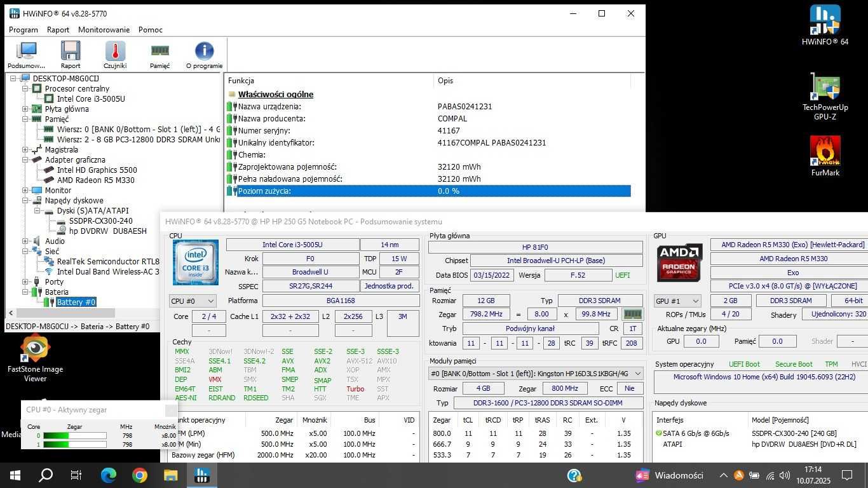The image size is (868, 488).
Task: Expand the Magistrala tree node
Action: (25, 149)
